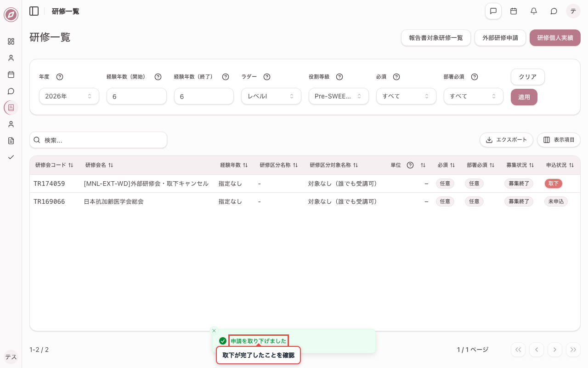Show help for 単位 column header
Image resolution: width=588 pixels, height=368 pixels.
410,165
